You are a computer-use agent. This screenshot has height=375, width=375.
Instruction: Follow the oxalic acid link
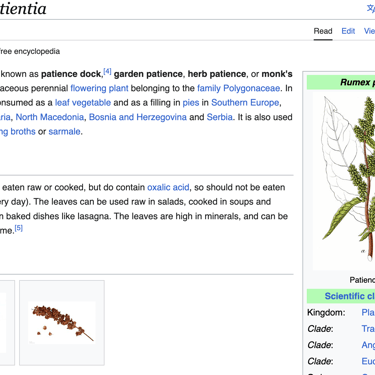pyautogui.click(x=168, y=187)
